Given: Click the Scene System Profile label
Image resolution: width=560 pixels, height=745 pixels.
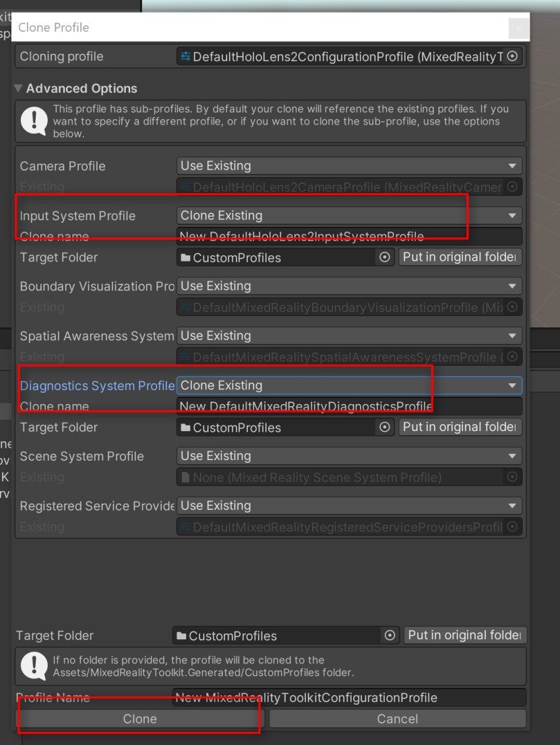Looking at the screenshot, I should pos(82,456).
